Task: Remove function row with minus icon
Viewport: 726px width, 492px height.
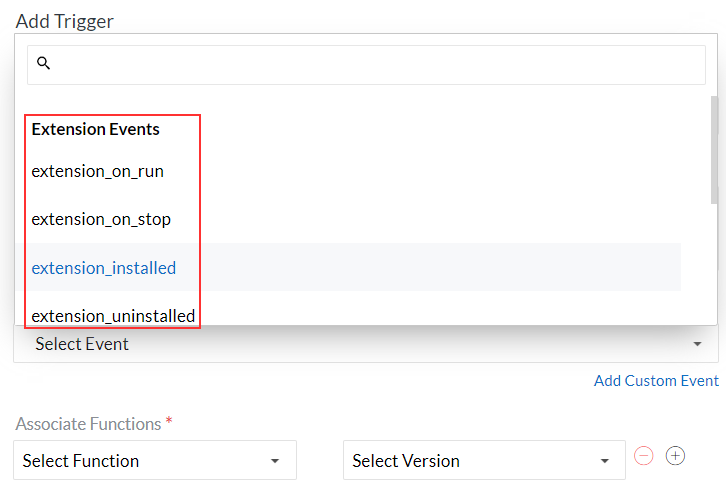Action: [644, 456]
